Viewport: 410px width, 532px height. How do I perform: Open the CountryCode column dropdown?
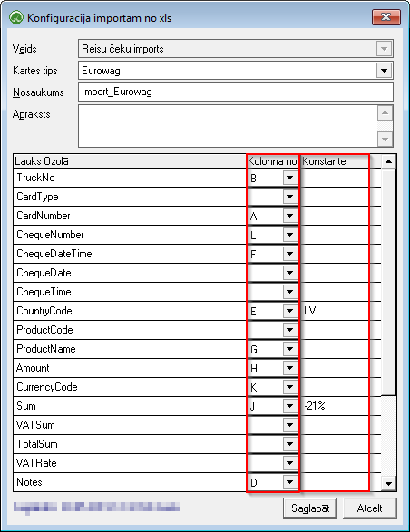click(x=289, y=311)
